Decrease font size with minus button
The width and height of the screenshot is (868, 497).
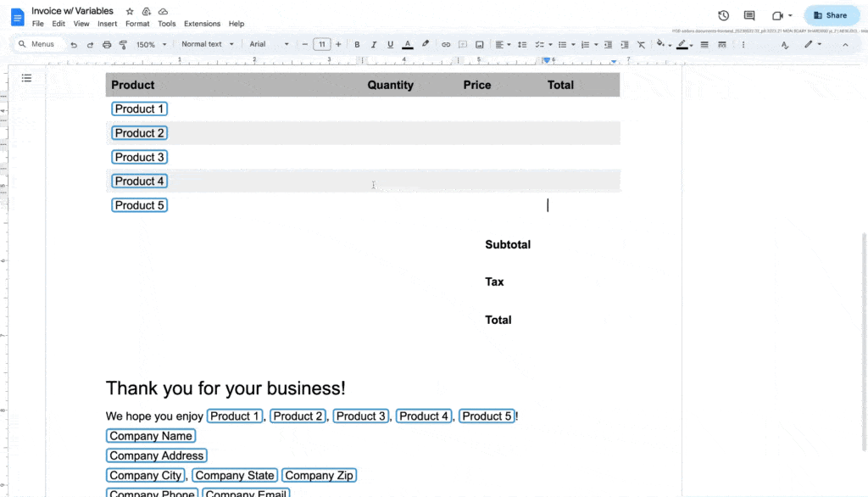(x=304, y=44)
